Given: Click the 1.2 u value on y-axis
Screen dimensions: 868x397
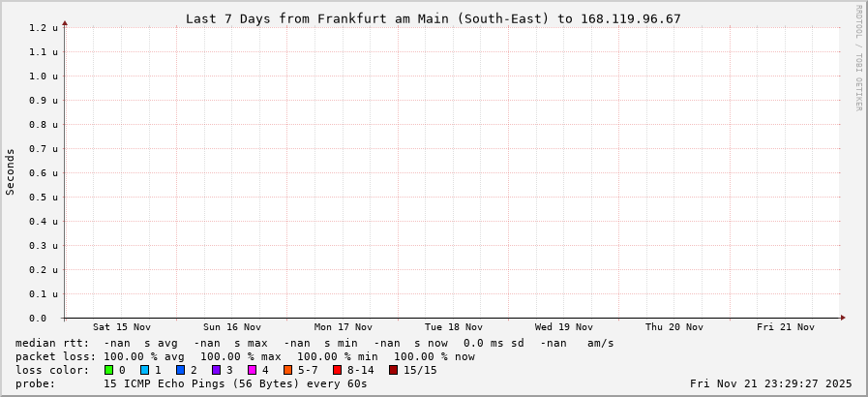Looking at the screenshot, I should [x=43, y=28].
